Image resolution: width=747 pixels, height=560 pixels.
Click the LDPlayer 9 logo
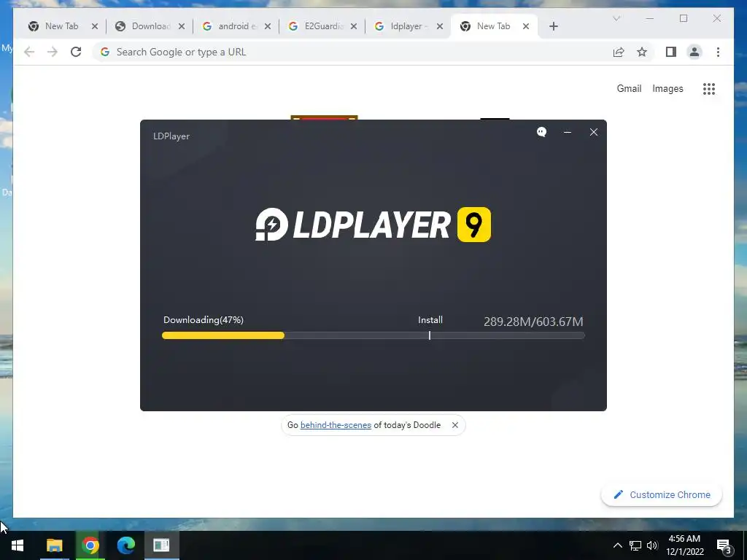pos(373,225)
